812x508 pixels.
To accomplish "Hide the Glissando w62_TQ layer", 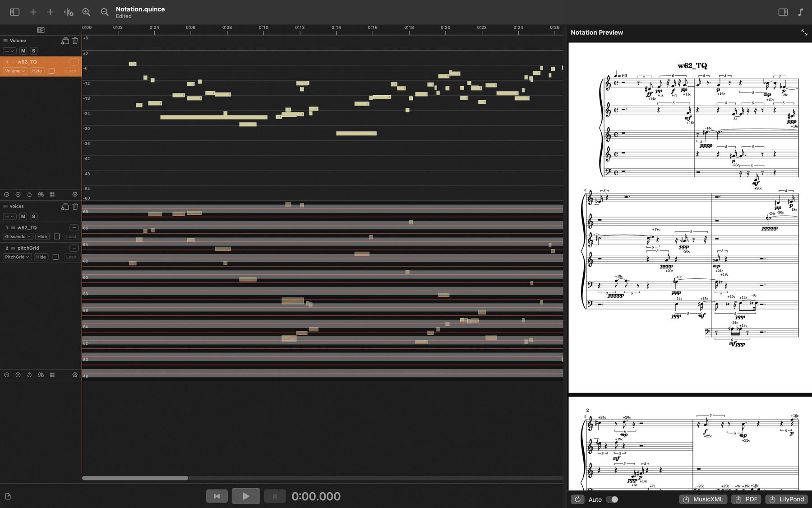I will pos(42,236).
